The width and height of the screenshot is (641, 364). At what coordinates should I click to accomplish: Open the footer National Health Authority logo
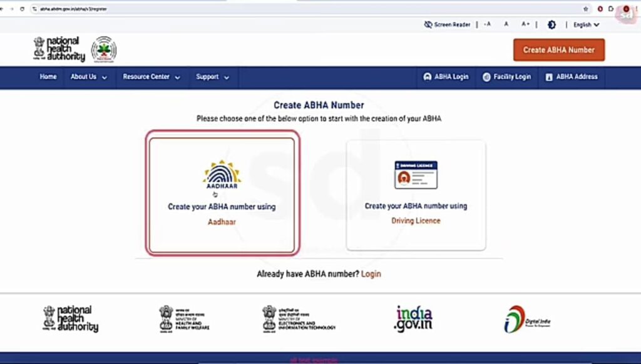pos(70,318)
